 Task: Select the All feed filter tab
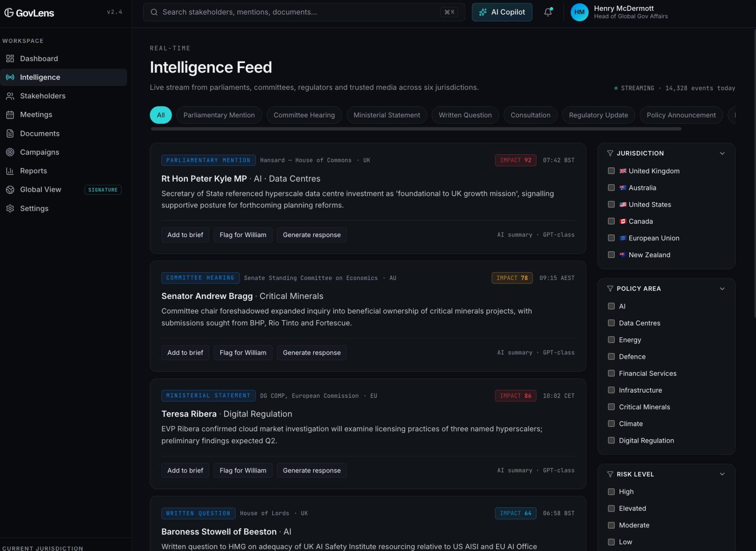(x=160, y=115)
